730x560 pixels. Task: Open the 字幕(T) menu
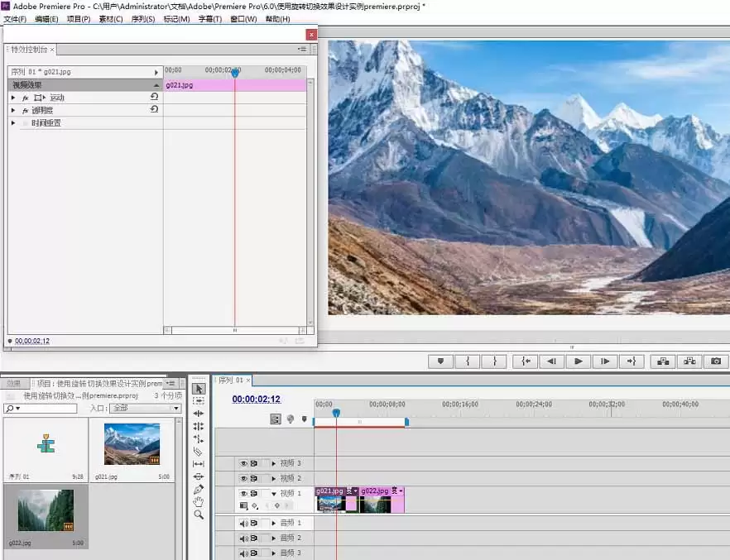click(x=210, y=19)
